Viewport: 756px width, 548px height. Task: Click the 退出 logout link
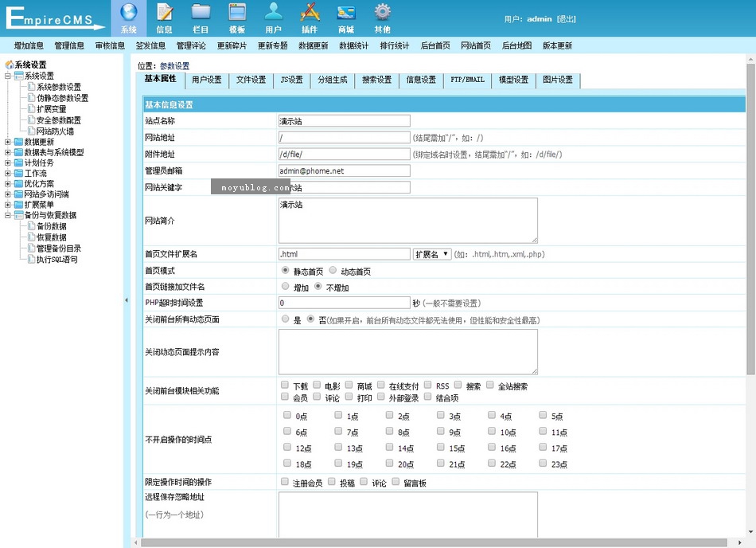(x=567, y=19)
